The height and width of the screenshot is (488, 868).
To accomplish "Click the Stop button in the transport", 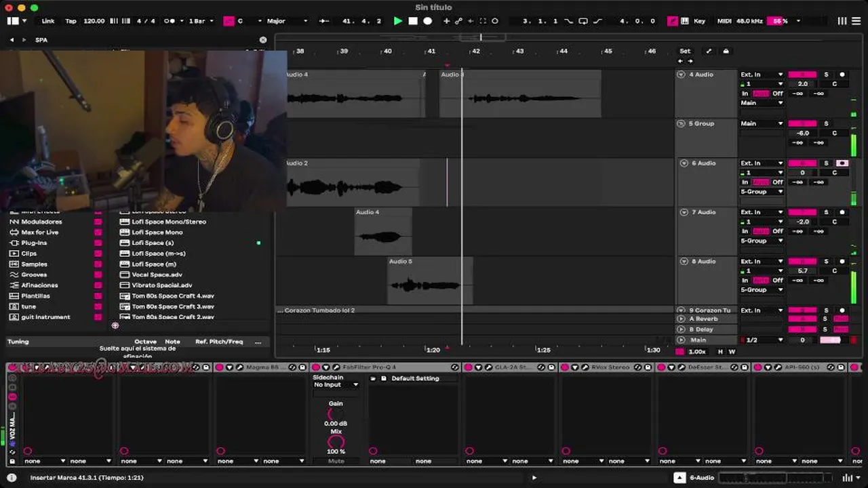I will pyautogui.click(x=412, y=21).
